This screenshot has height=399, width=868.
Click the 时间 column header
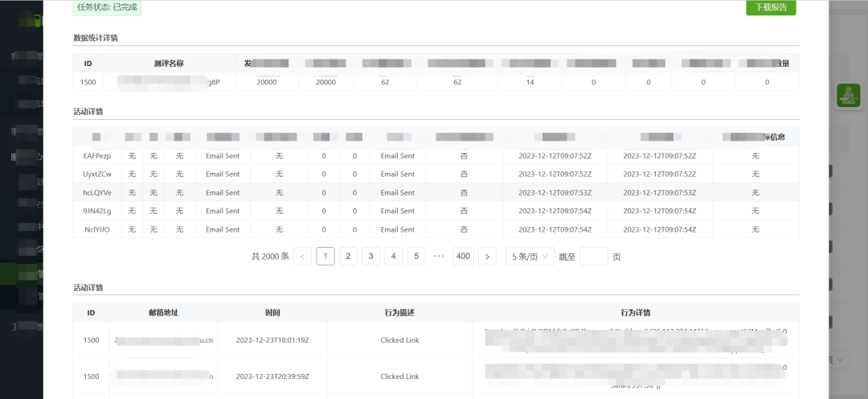coord(272,313)
